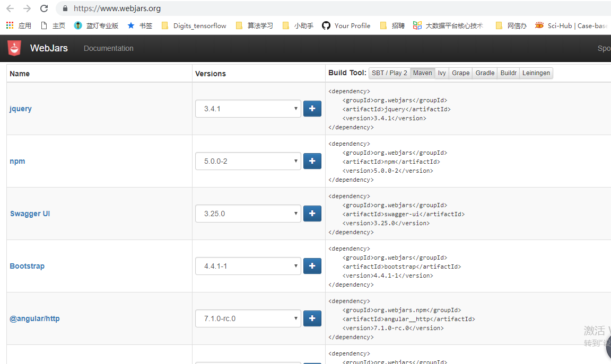Open the @angular/http library link

click(x=34, y=318)
